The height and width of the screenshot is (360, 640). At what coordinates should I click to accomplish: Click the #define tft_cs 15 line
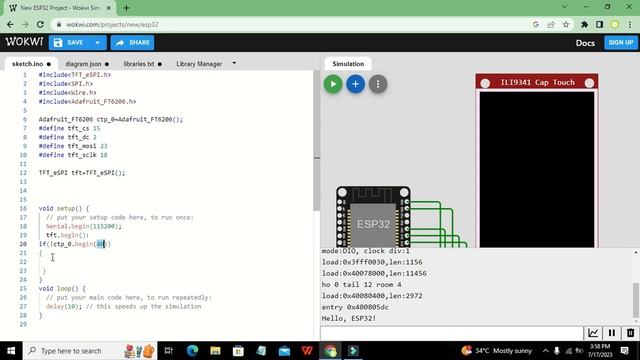[69, 128]
